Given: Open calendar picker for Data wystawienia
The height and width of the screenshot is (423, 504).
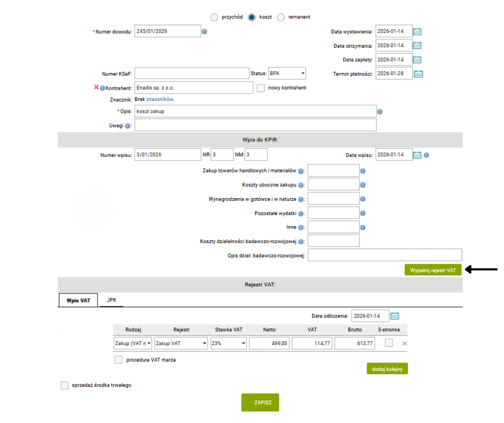Looking at the screenshot, I should click(418, 31).
